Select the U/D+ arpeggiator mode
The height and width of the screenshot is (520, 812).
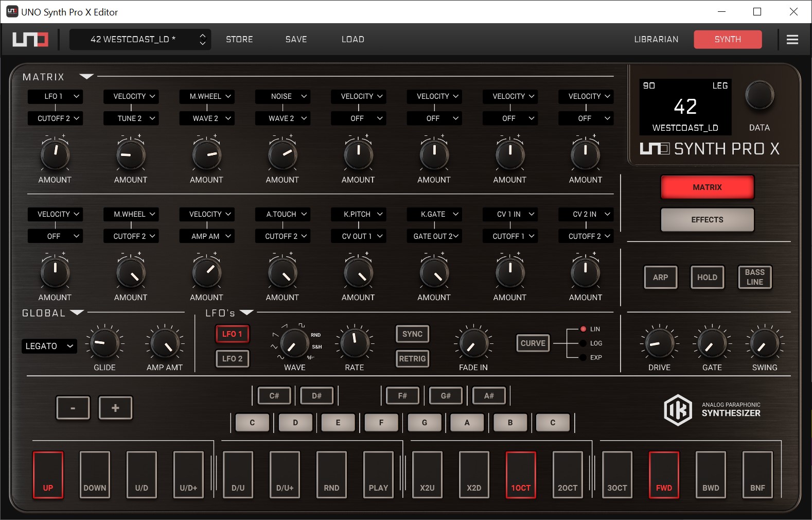click(x=188, y=475)
